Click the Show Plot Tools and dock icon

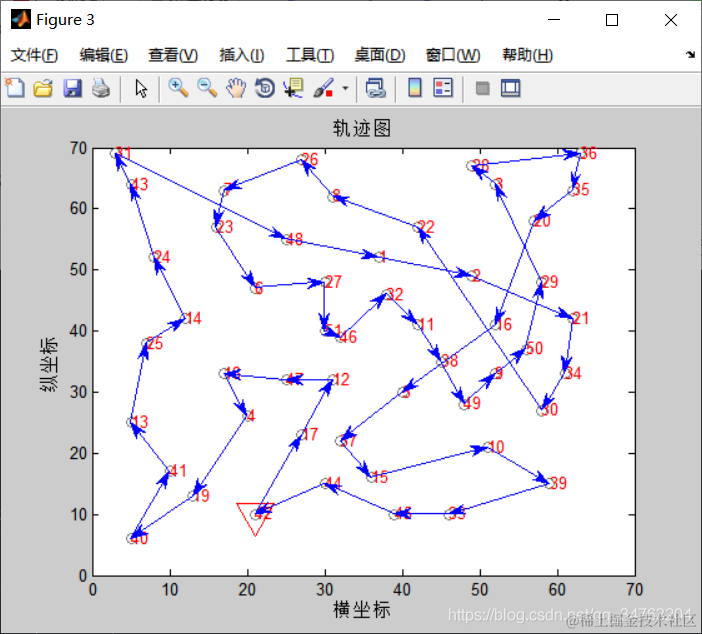click(510, 88)
